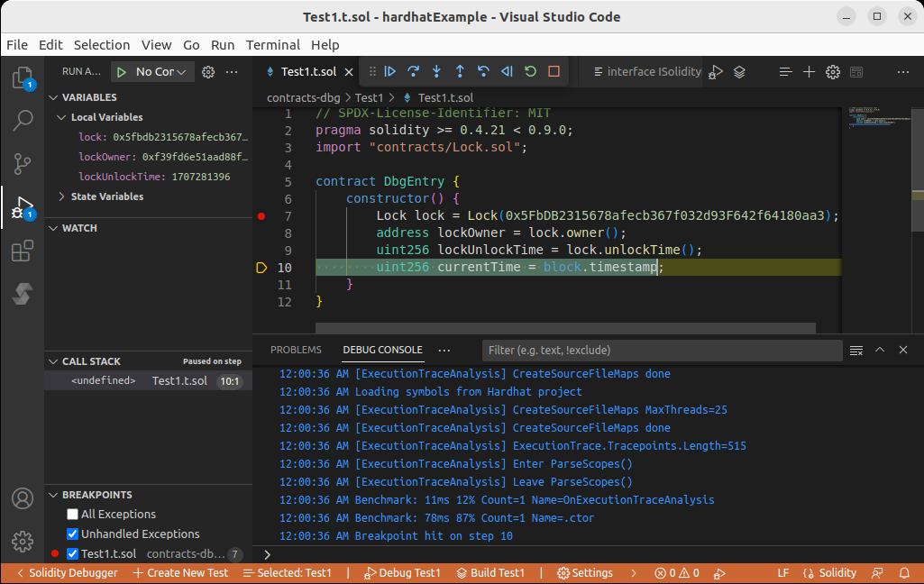Open the Source Control view

(22, 164)
